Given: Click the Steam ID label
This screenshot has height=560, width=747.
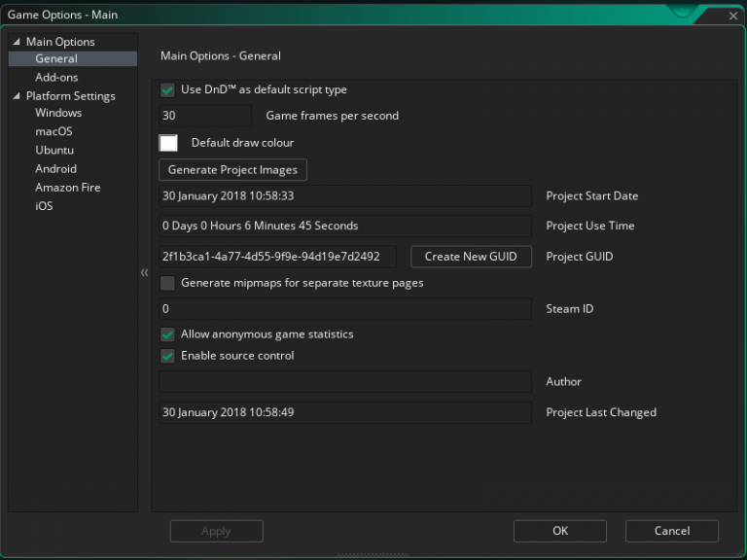Looking at the screenshot, I should coord(569,309).
